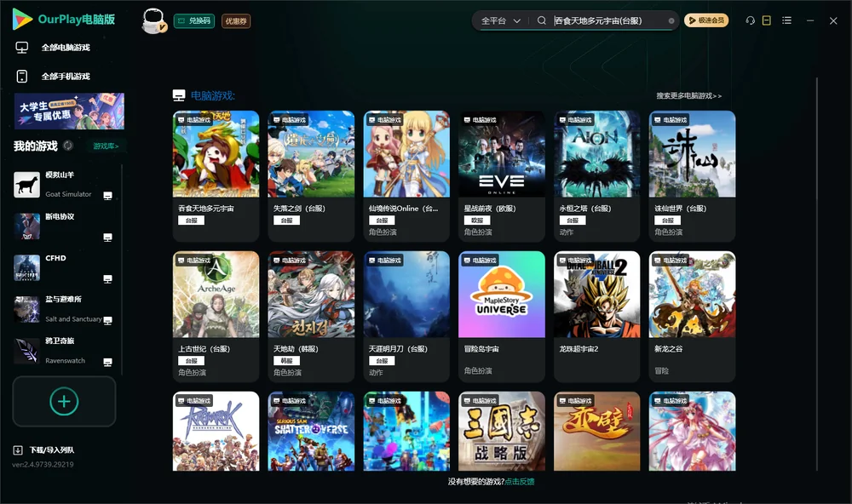Click PC icon on 断电协议 row
The width and height of the screenshot is (852, 504).
[107, 238]
